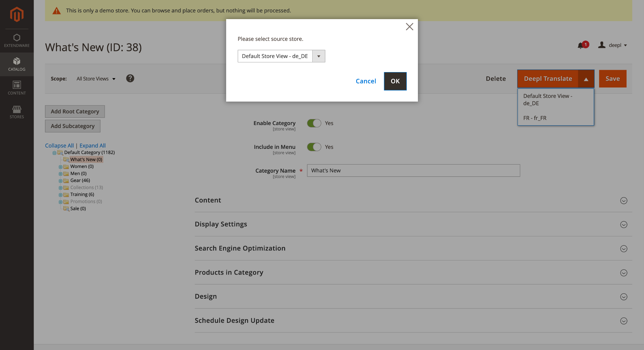Open the All Store Views scope switcher
Viewport: 644px width, 350px height.
tap(96, 79)
